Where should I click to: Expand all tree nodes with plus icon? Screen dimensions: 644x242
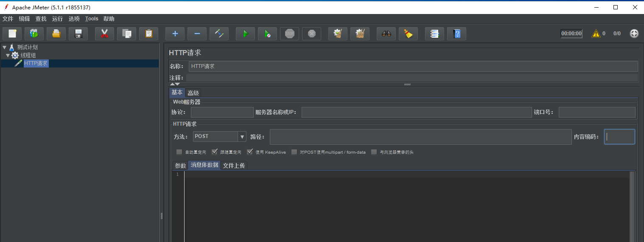175,34
